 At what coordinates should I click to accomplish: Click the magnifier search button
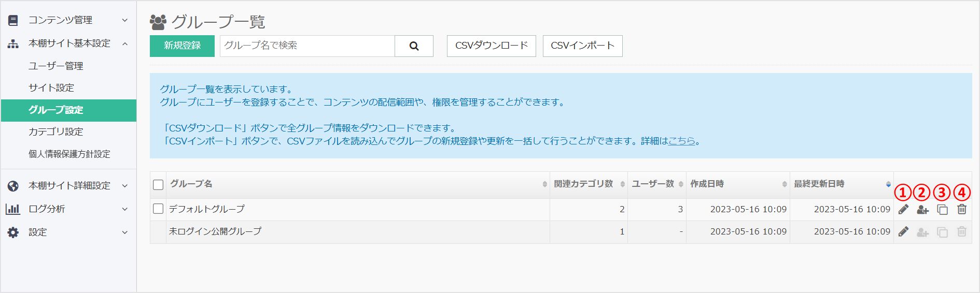pos(414,46)
